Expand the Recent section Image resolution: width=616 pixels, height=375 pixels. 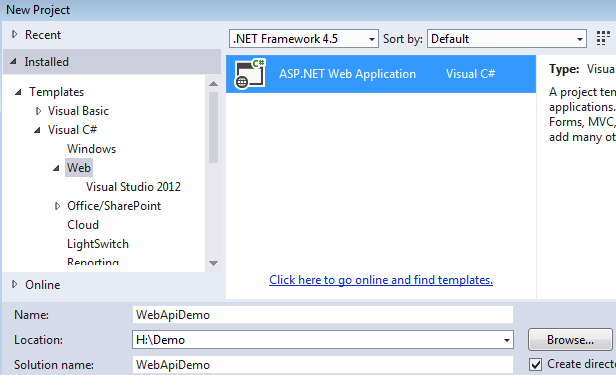point(15,35)
